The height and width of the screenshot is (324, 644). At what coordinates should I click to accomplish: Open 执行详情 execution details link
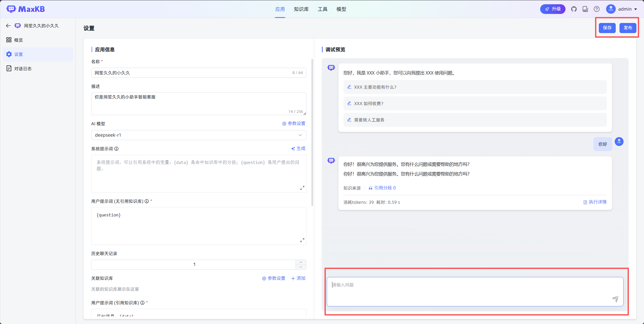coord(595,202)
